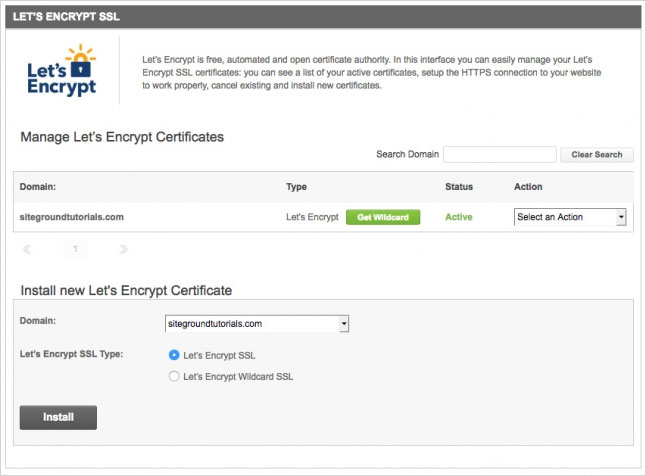
Task: Go to the previous page arrow
Action: [27, 248]
